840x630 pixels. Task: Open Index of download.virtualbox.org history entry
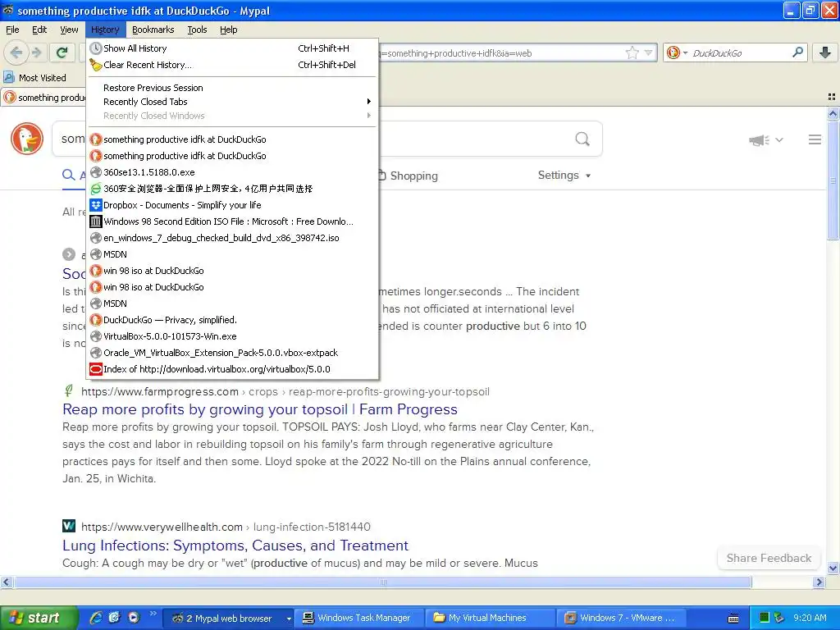coord(232,369)
